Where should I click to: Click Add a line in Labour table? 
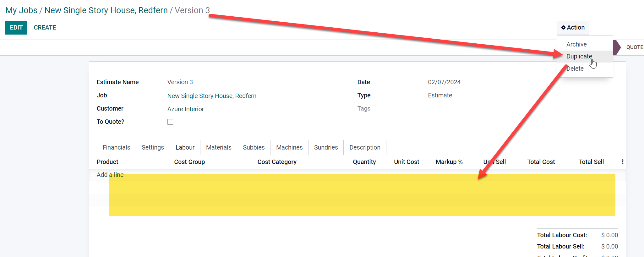(110, 175)
